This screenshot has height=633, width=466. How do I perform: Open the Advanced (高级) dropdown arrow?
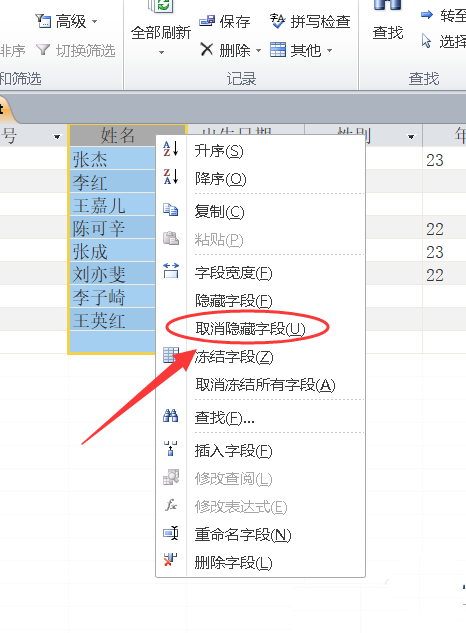click(94, 21)
